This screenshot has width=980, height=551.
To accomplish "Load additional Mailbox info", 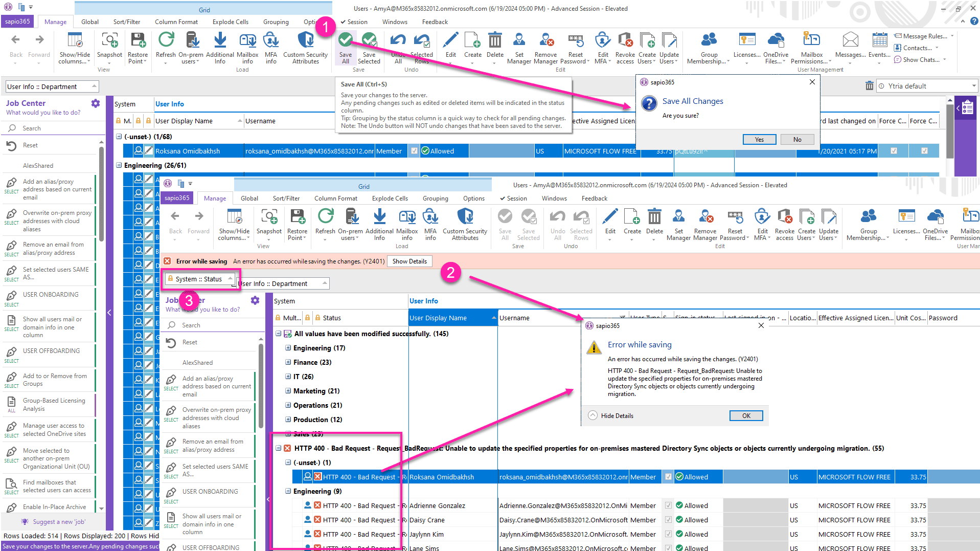I will point(247,47).
